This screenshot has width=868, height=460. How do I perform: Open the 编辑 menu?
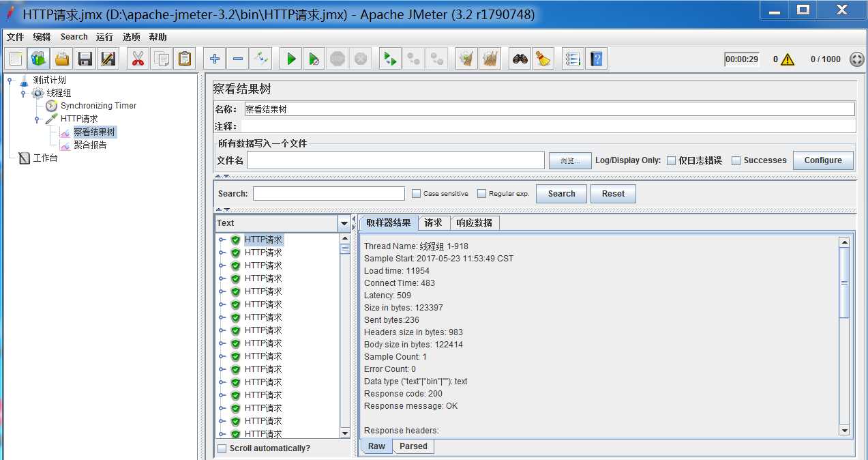click(42, 37)
